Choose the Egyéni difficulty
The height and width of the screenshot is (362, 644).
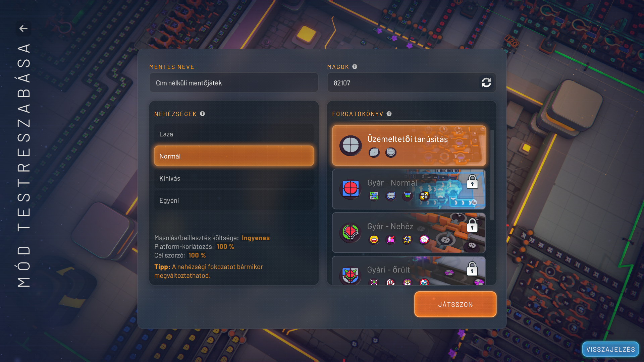(x=234, y=200)
